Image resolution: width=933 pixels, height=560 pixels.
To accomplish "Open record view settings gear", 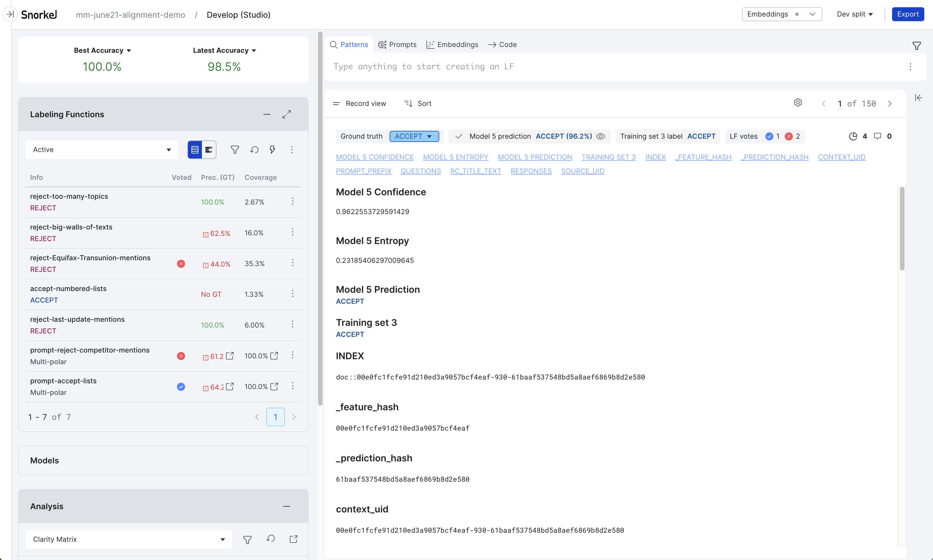I will tap(798, 103).
